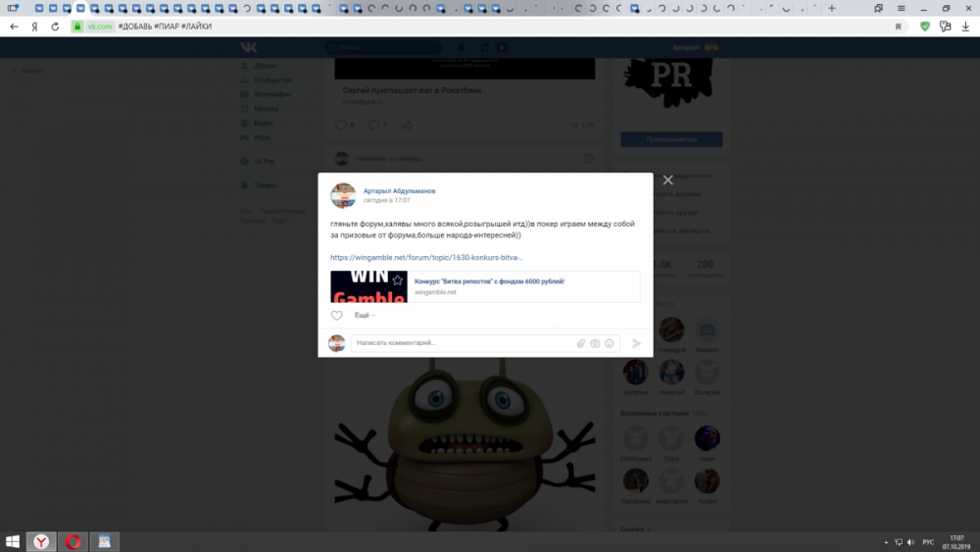Click 'Напишите что-нибудь' new post field

[x=463, y=159]
